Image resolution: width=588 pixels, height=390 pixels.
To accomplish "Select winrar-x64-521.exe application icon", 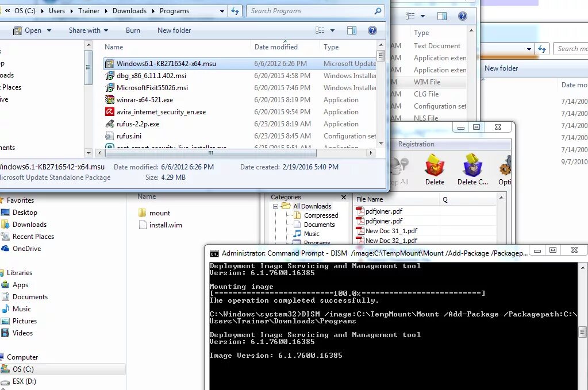I will 110,100.
